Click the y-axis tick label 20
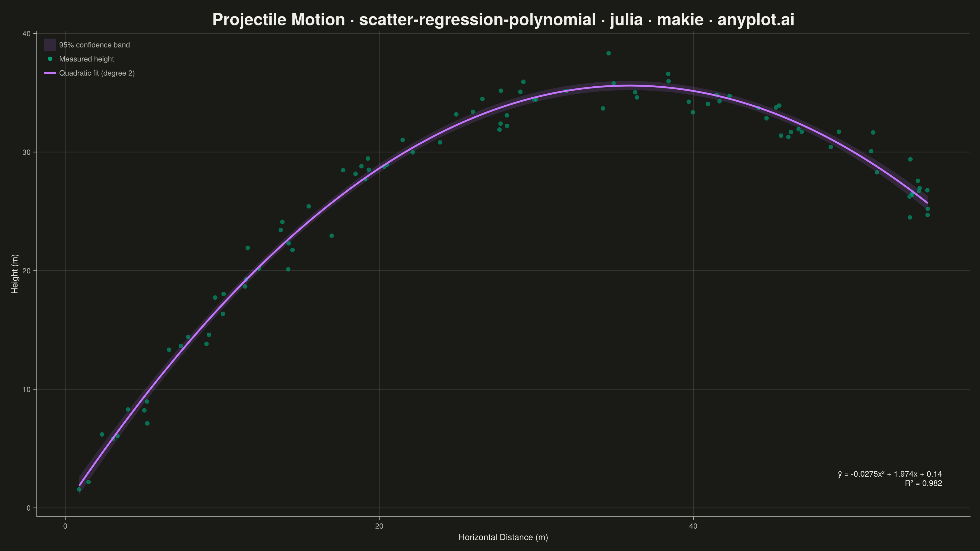 click(26, 271)
